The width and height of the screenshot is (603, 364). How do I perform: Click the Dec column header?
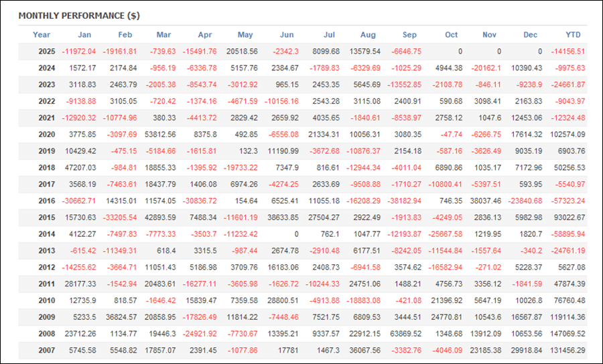point(531,35)
